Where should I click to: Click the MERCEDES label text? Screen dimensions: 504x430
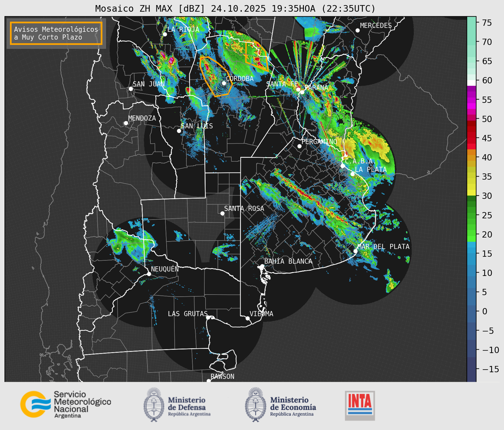click(x=376, y=25)
